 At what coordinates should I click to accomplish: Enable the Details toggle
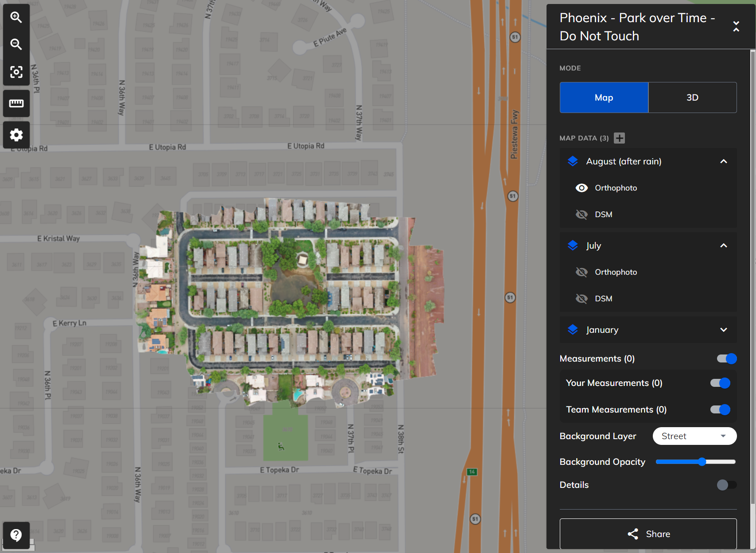pos(724,485)
